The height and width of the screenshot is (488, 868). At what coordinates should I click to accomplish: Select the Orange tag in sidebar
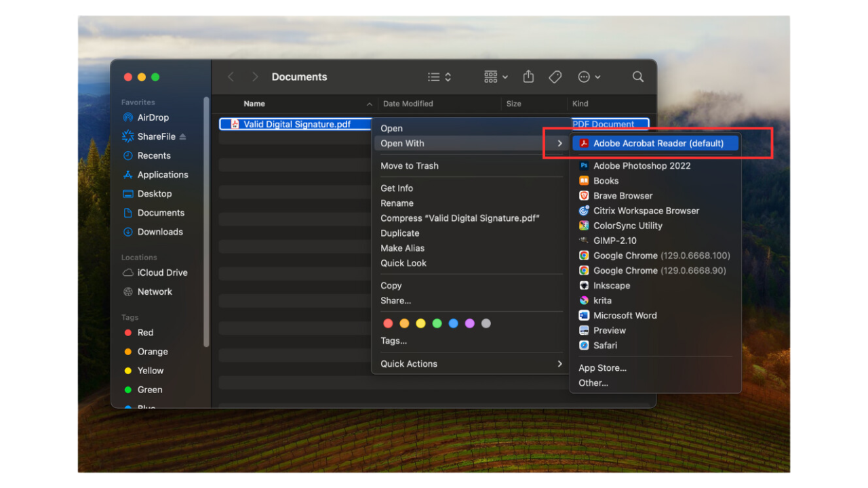pyautogui.click(x=146, y=351)
